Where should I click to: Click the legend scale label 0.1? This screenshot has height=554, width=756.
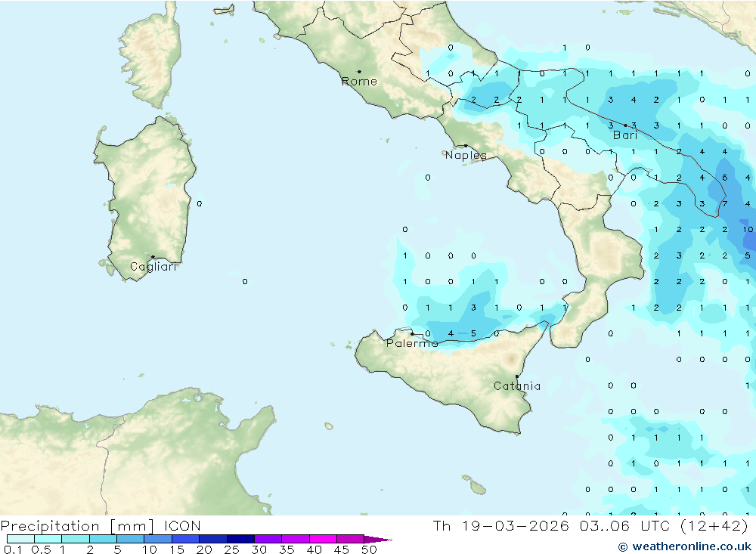pos(13,549)
